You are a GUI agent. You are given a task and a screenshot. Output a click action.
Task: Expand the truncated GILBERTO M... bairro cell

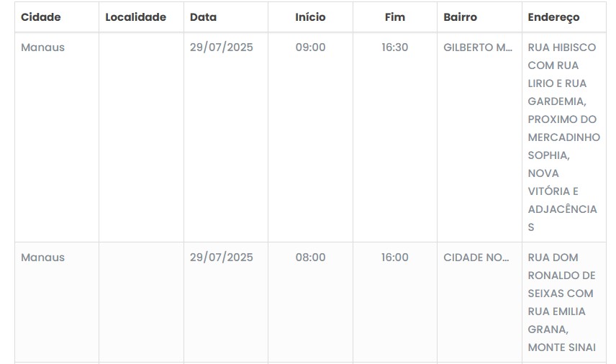point(478,47)
